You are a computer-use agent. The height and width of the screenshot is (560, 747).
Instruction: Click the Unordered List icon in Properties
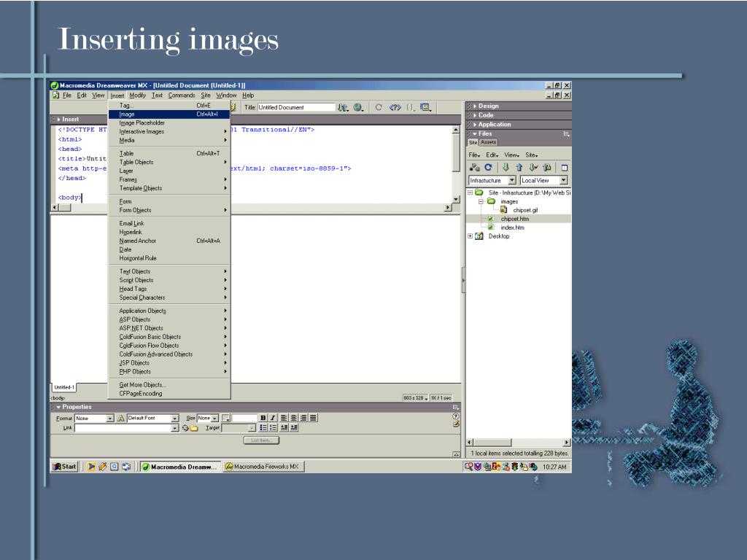tap(263, 427)
